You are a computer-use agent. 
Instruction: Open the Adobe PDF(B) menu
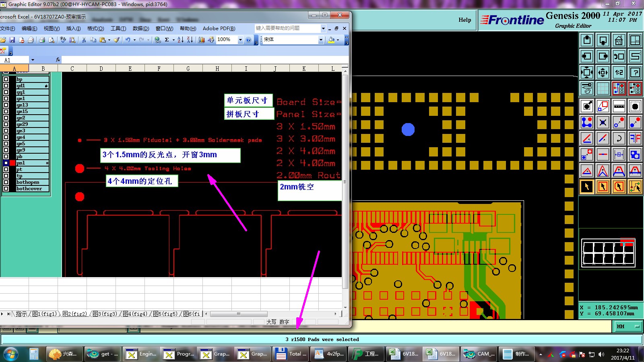[x=219, y=29]
